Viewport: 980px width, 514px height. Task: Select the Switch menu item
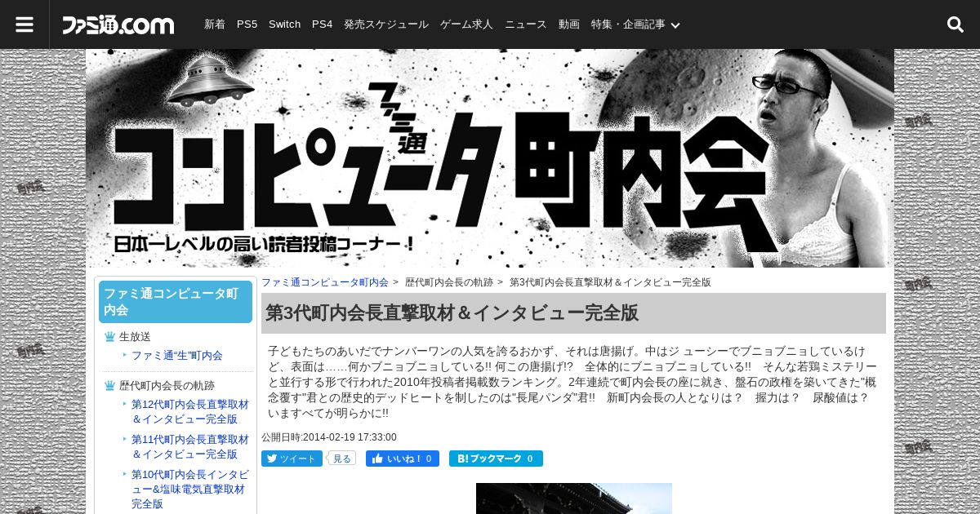(x=284, y=24)
